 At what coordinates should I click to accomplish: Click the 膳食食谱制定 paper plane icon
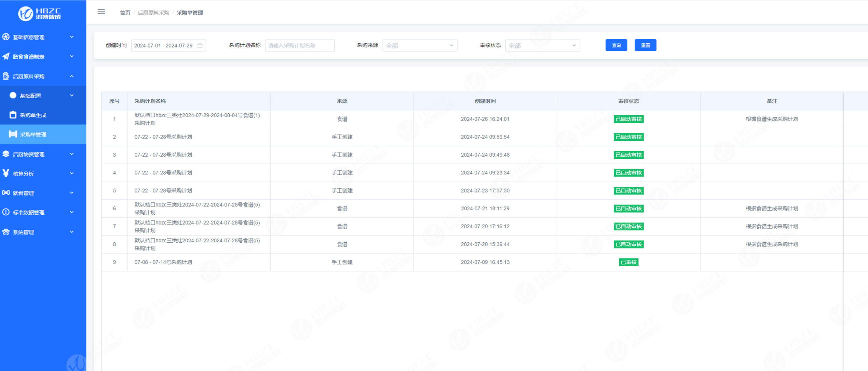pyautogui.click(x=6, y=56)
